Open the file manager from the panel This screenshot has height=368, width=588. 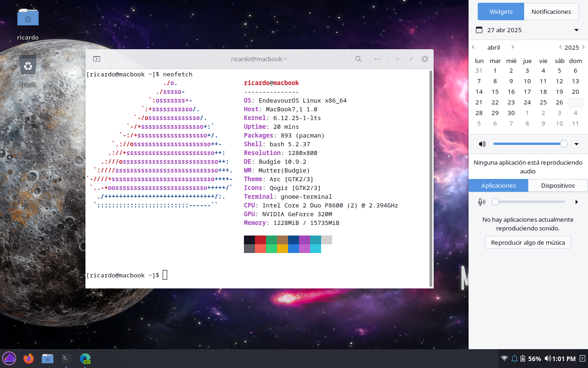pos(47,358)
